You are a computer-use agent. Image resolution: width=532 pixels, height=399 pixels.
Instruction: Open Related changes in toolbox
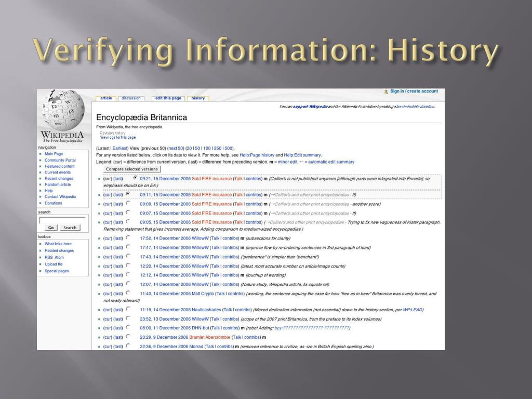(x=59, y=251)
